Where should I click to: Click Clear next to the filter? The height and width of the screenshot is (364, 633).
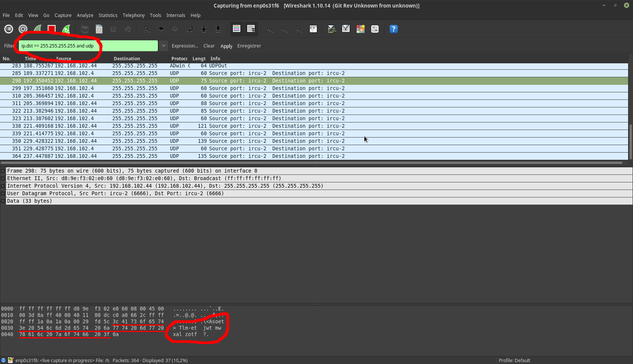[209, 46]
